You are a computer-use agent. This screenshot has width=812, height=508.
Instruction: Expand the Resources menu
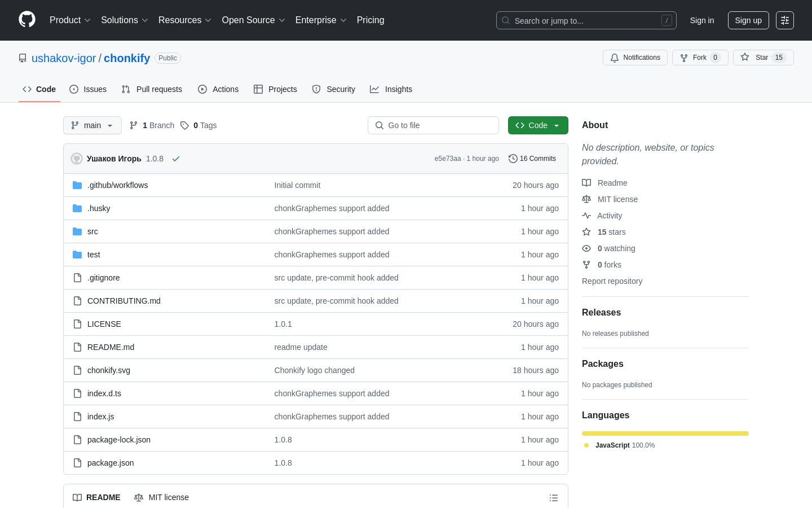click(x=185, y=20)
